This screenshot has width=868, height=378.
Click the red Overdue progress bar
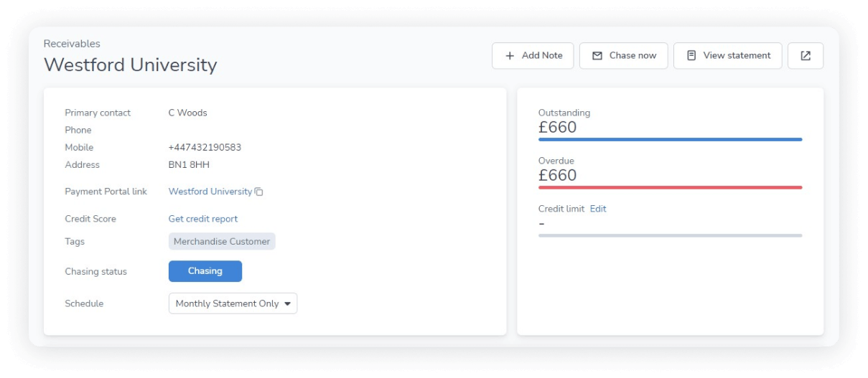pyautogui.click(x=670, y=187)
